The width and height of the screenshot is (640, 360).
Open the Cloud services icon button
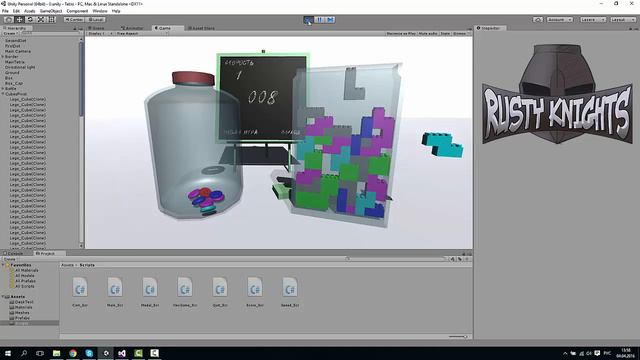[x=538, y=20]
